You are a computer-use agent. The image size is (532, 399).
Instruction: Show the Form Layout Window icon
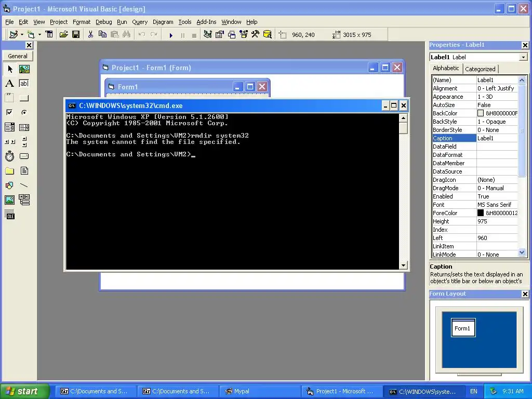tap(232, 34)
